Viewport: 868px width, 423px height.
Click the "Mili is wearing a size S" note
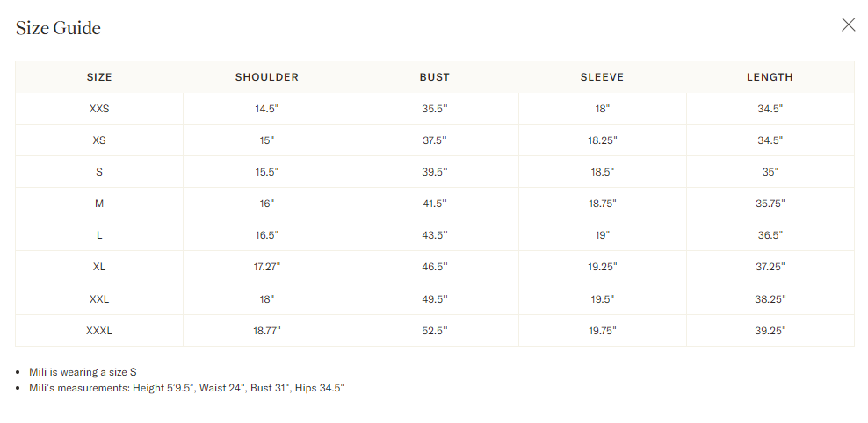point(83,372)
